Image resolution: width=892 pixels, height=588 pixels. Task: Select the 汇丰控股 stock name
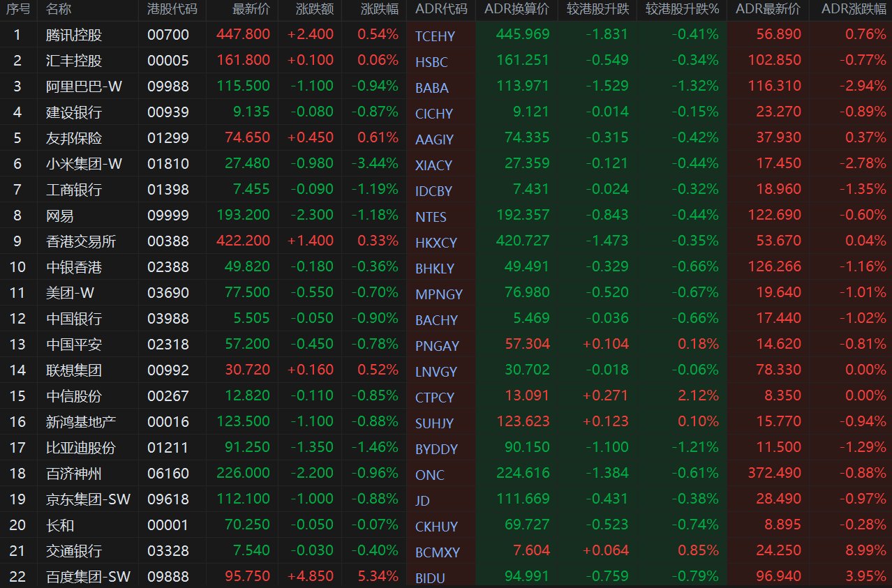[74, 61]
